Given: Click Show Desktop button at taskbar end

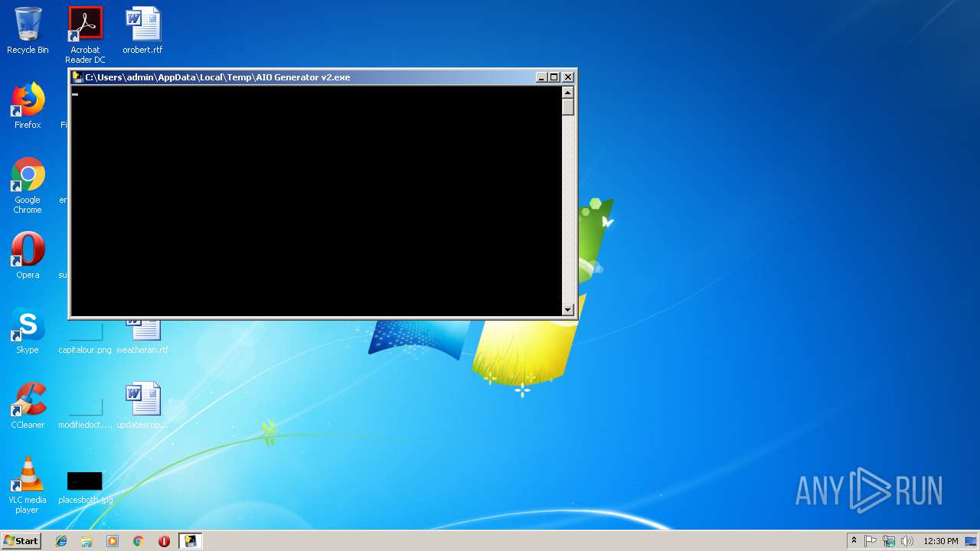Looking at the screenshot, I should [972, 541].
